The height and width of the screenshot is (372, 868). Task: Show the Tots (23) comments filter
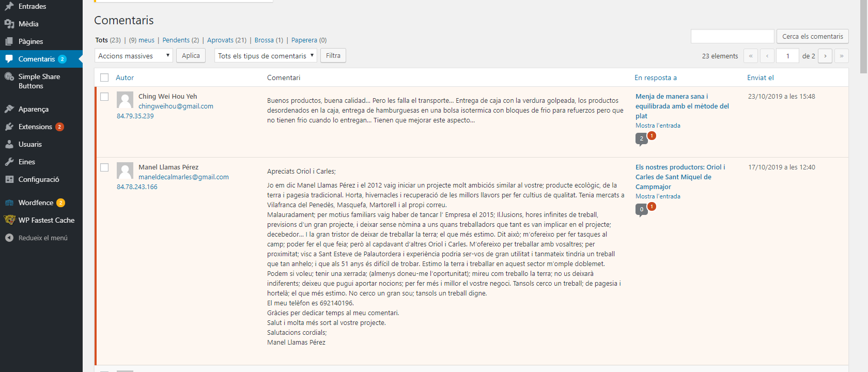pos(108,40)
